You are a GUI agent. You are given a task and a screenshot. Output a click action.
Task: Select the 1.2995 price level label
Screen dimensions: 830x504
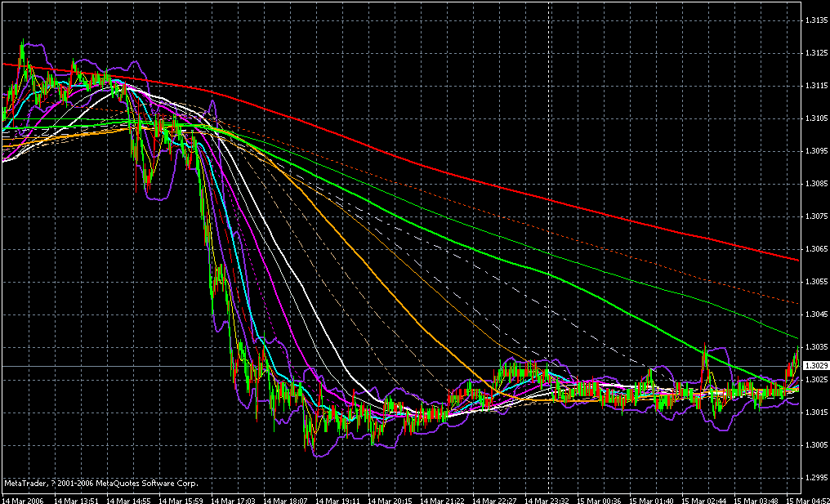click(x=816, y=478)
